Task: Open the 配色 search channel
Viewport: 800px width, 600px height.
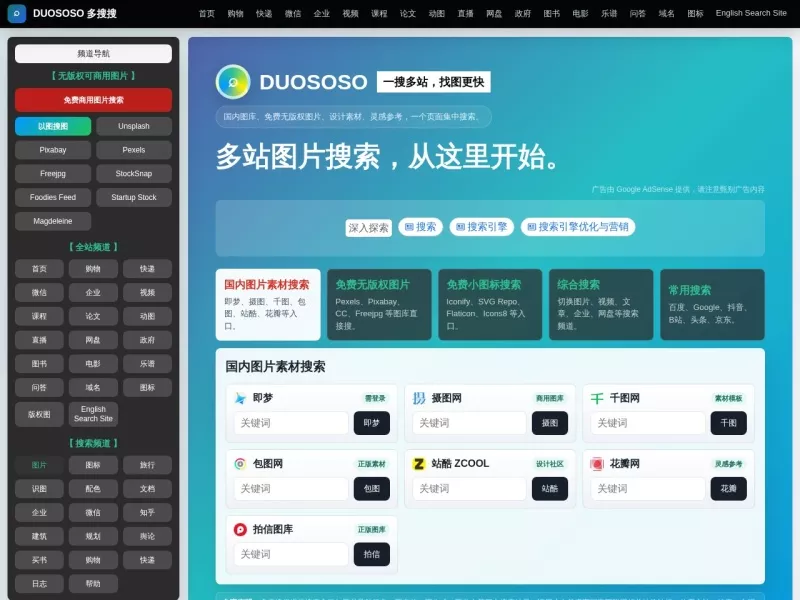Action: click(x=93, y=489)
